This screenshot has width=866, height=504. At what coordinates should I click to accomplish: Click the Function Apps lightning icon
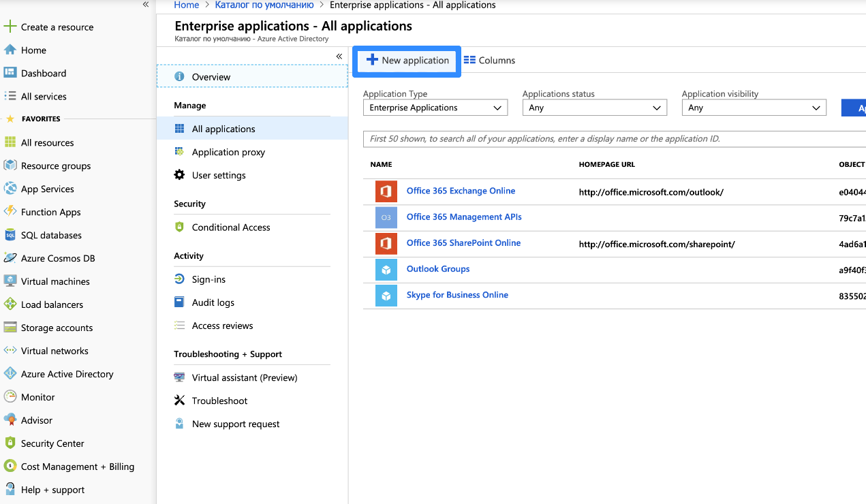coord(10,212)
